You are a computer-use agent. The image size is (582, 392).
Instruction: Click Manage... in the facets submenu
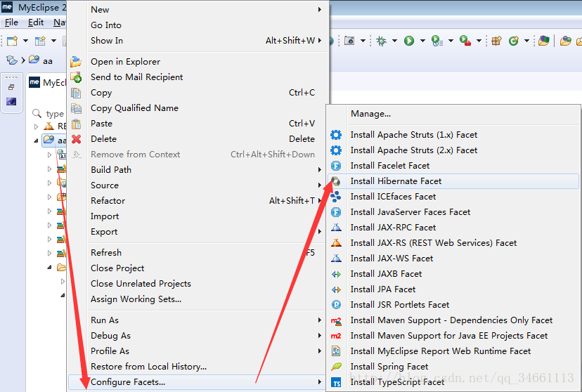[453, 114]
